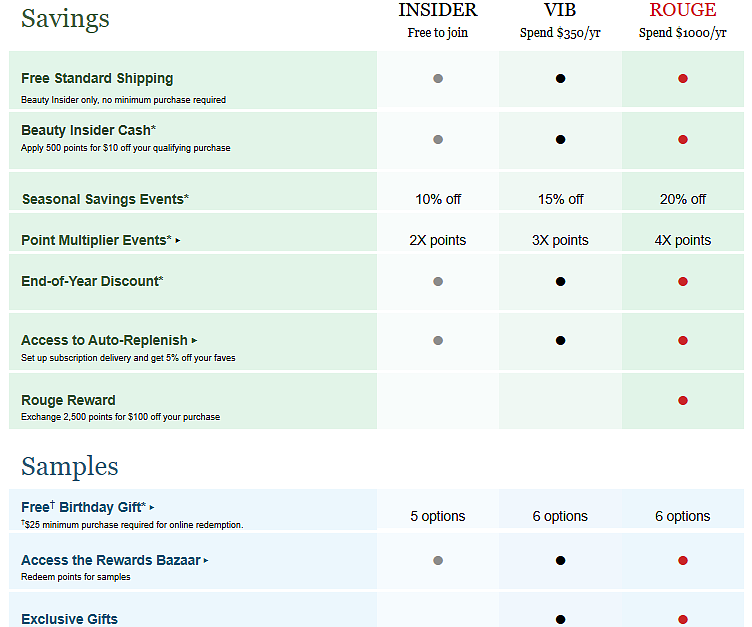Open the Access to Auto-Replenish link
The width and height of the screenshot is (752, 627).
[x=105, y=340]
